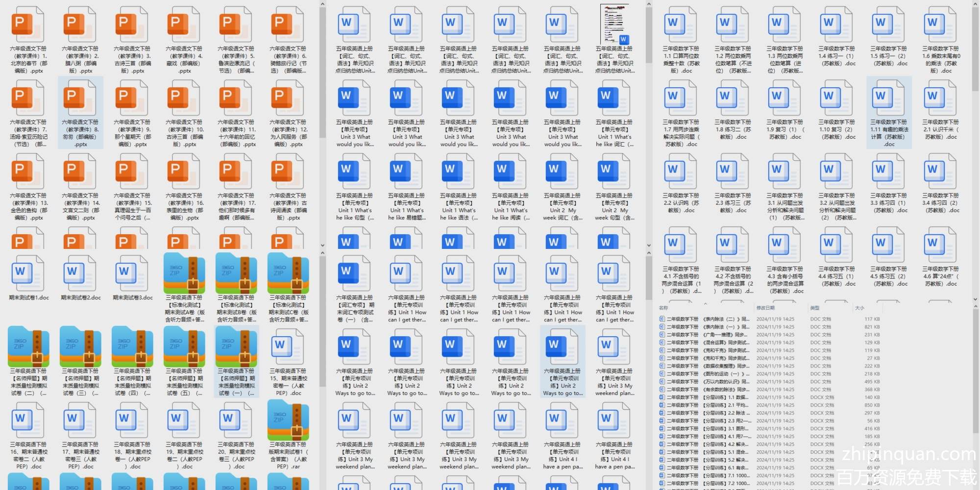Sort file list by 修改日期 column
980x490 pixels.
tap(765, 308)
